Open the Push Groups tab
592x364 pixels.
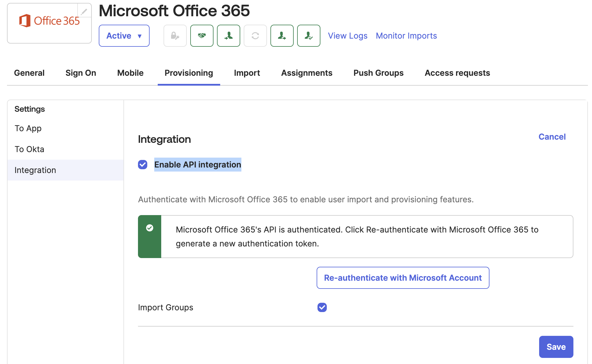click(x=378, y=73)
